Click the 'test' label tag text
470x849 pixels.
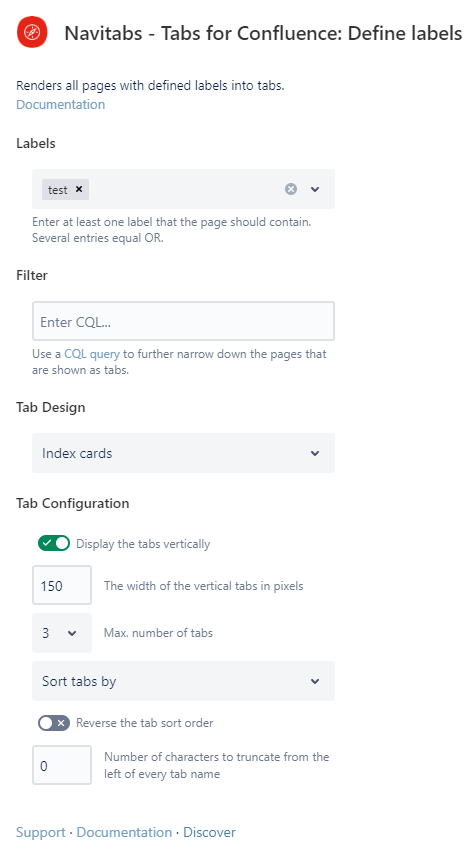point(57,190)
